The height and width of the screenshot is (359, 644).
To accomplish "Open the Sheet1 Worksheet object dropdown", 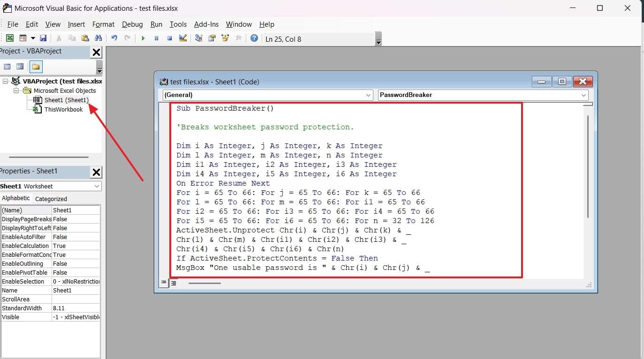I will point(97,186).
